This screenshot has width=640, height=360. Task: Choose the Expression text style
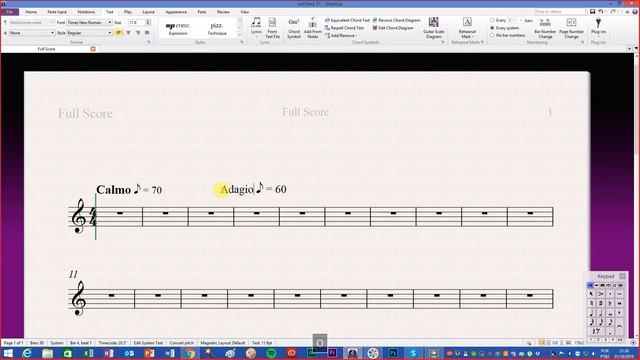(178, 29)
